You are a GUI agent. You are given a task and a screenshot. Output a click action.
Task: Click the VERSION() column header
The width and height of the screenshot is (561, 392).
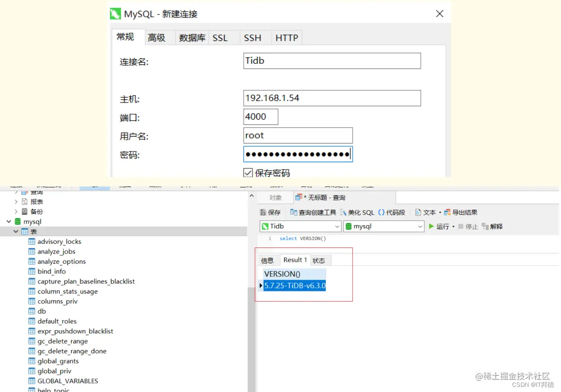coord(294,274)
